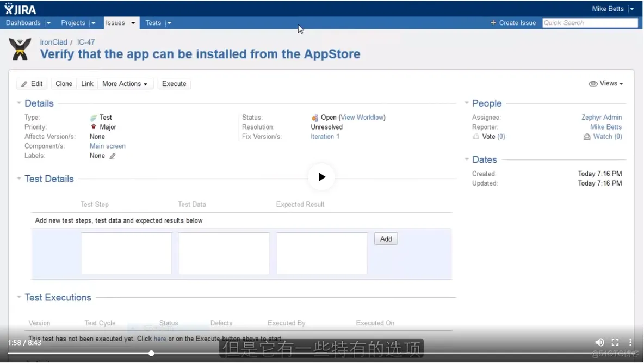The height and width of the screenshot is (363, 644).
Task: Click the 'Executed By' column header
Action: point(286,323)
